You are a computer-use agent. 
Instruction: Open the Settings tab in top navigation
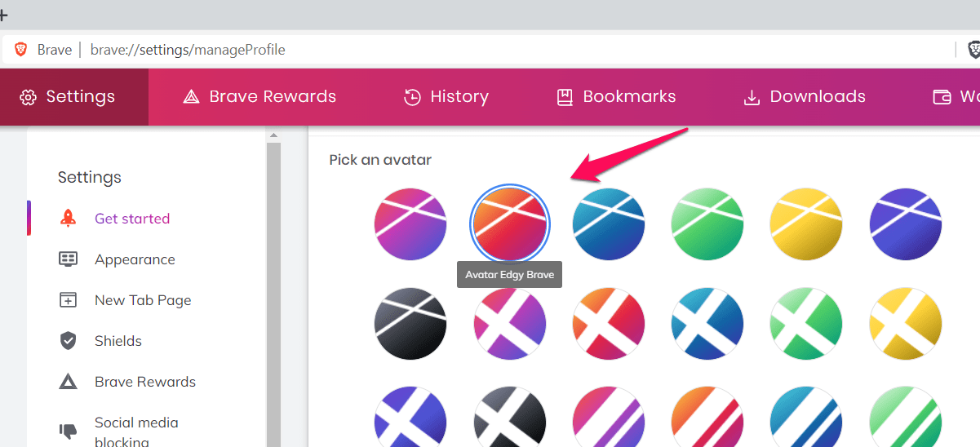(69, 97)
